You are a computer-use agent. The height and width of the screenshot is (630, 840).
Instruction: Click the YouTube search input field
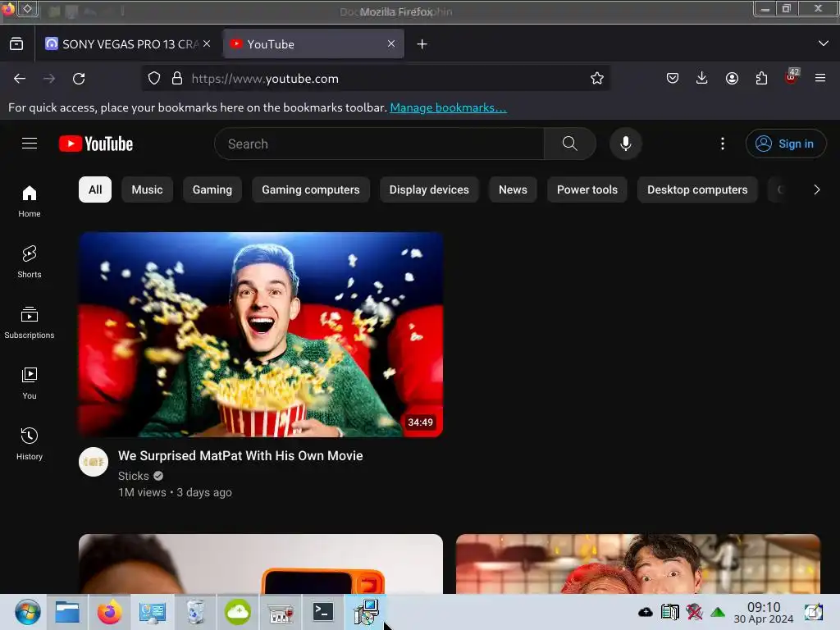(x=379, y=144)
